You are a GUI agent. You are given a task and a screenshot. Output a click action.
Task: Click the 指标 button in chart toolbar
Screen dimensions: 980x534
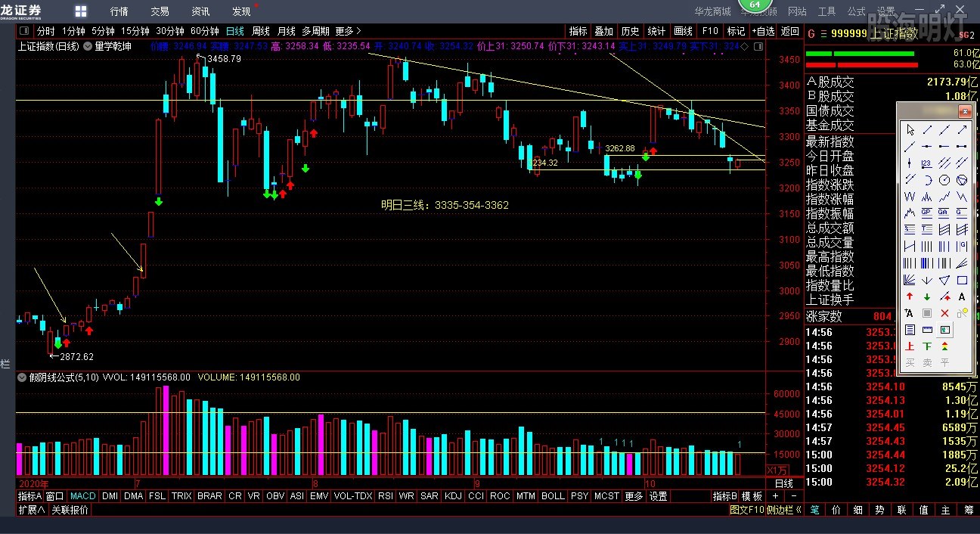pos(578,31)
